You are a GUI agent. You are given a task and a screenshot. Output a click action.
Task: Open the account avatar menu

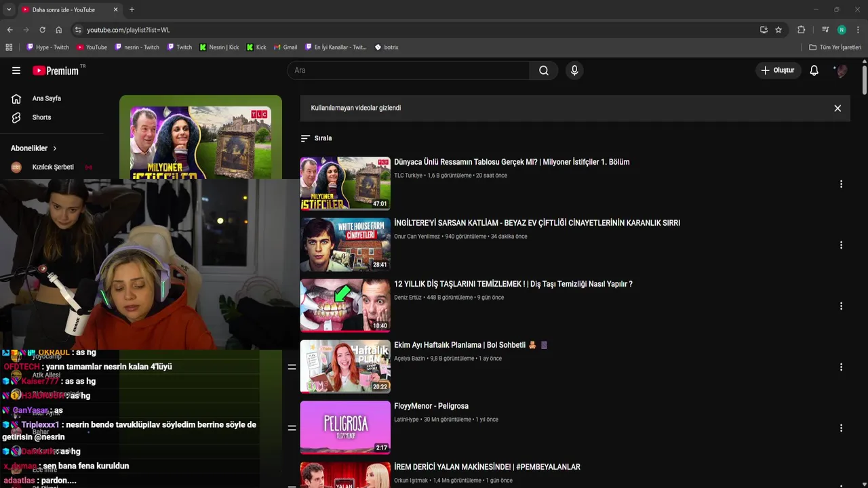(x=841, y=70)
